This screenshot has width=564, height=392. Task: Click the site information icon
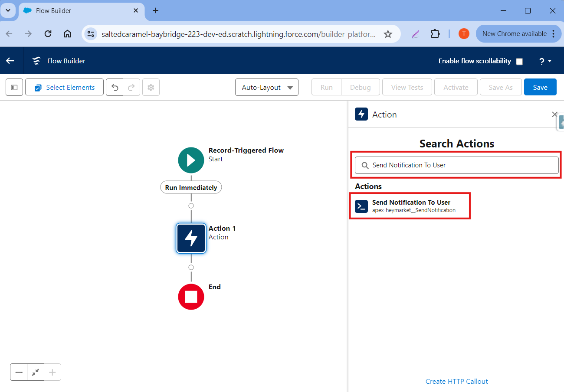(91, 34)
